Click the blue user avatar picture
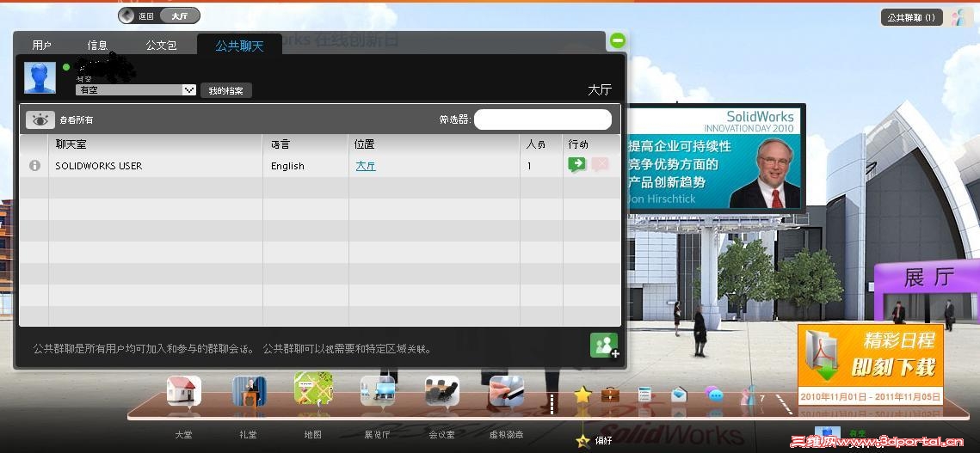 40,78
